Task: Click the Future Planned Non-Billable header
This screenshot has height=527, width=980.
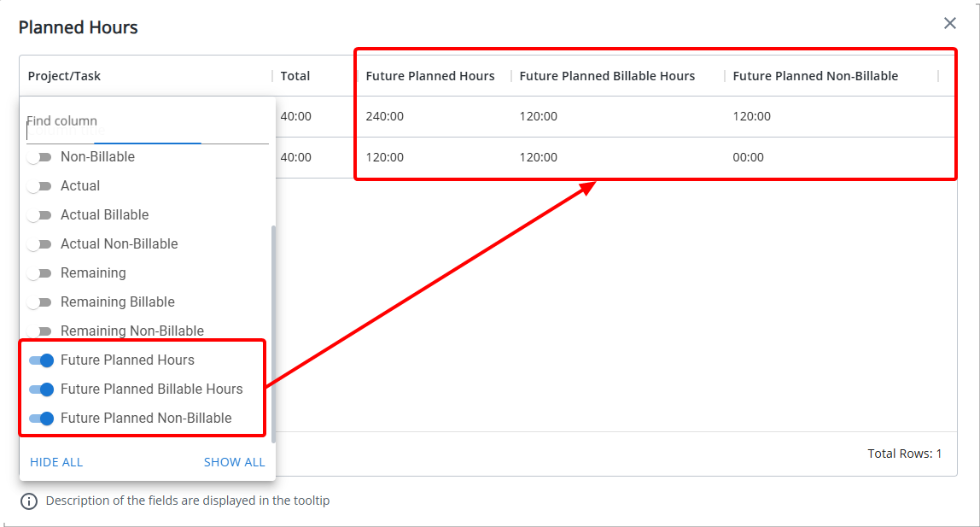Action: [x=815, y=76]
